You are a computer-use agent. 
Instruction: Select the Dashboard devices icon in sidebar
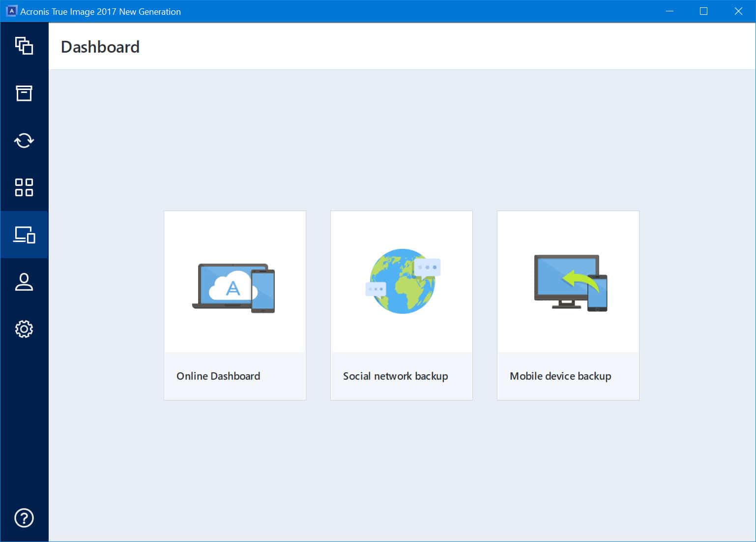[24, 235]
